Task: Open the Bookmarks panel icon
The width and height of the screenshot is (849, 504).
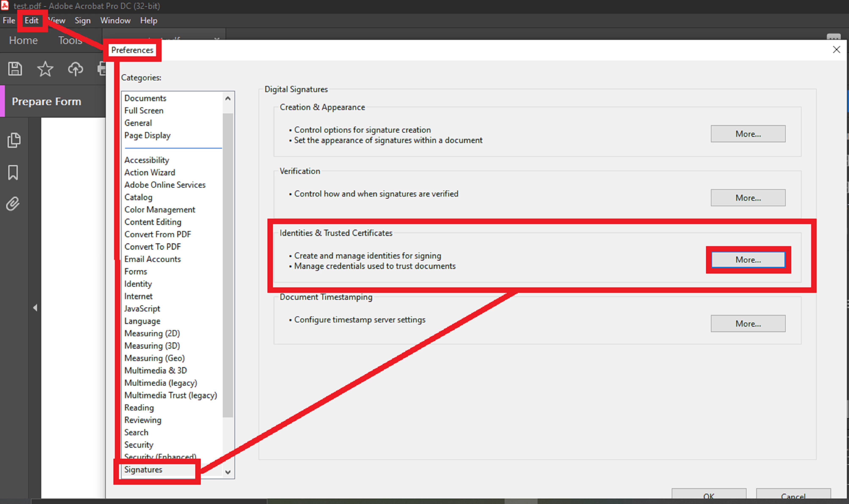Action: (13, 172)
